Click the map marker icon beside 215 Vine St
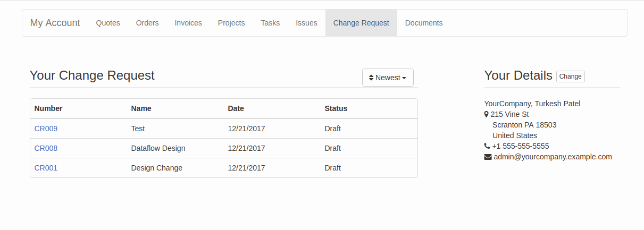Viewport: 644px width, 230px height. click(x=487, y=114)
